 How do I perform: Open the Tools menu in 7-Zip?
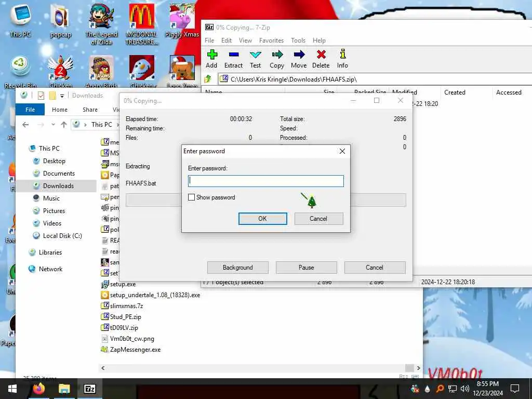click(x=298, y=41)
